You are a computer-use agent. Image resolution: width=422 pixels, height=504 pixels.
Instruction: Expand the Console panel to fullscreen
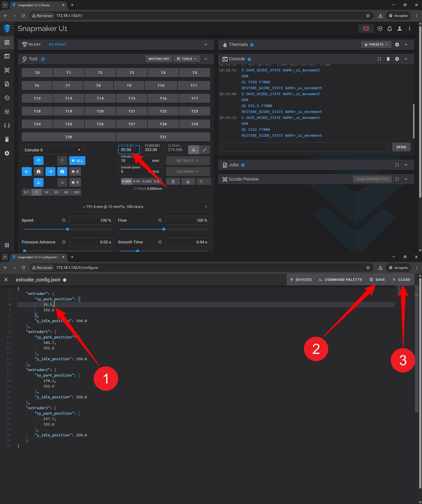[379, 59]
